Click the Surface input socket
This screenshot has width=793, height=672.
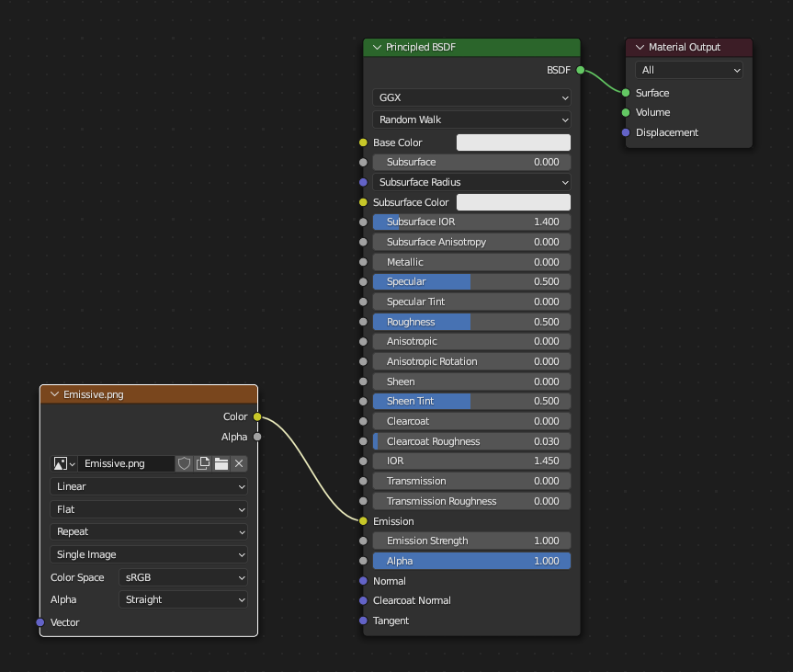(626, 93)
